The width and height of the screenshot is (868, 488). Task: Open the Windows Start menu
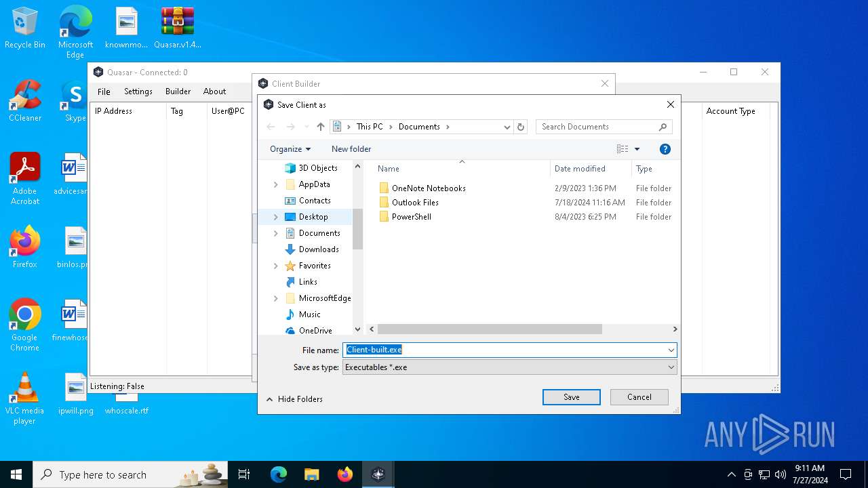16,474
